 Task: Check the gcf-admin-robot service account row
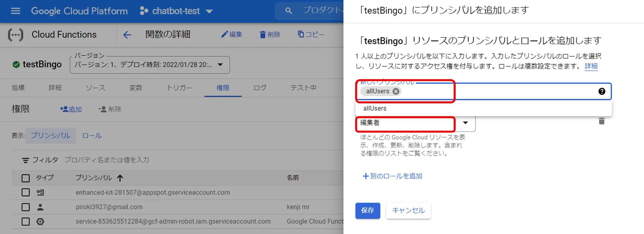pyautogui.click(x=25, y=221)
